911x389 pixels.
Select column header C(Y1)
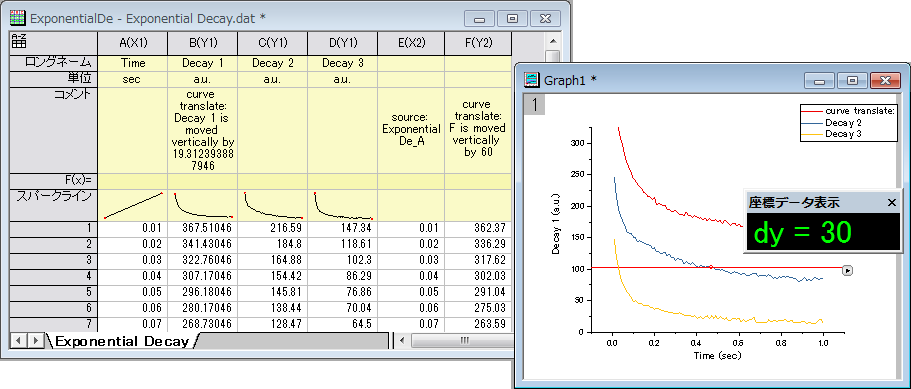[x=272, y=44]
